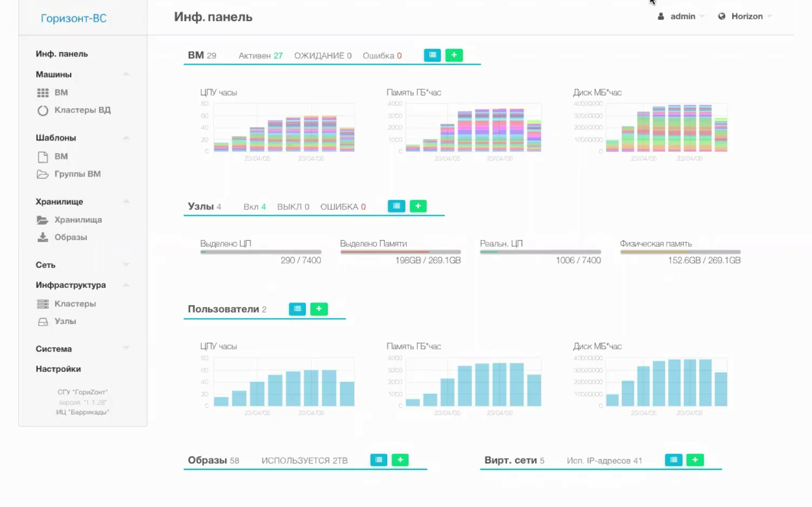Click the 1006 / 7400 value

pyautogui.click(x=578, y=260)
